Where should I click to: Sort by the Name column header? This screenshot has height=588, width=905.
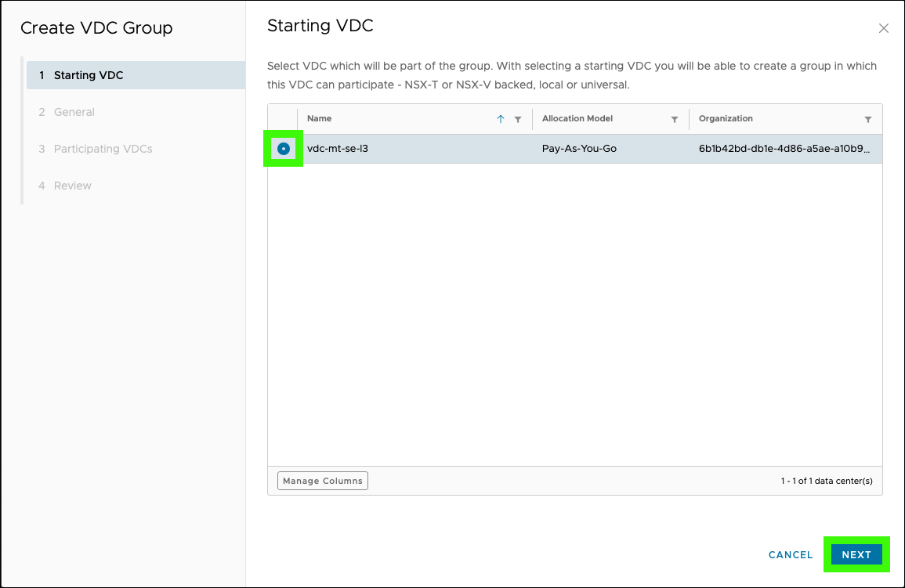point(319,119)
